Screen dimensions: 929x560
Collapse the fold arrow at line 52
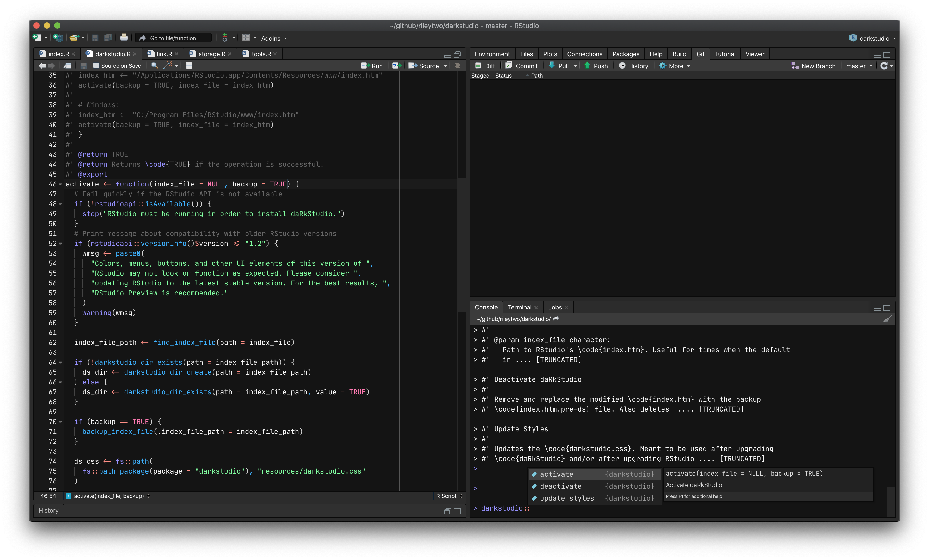tap(60, 244)
